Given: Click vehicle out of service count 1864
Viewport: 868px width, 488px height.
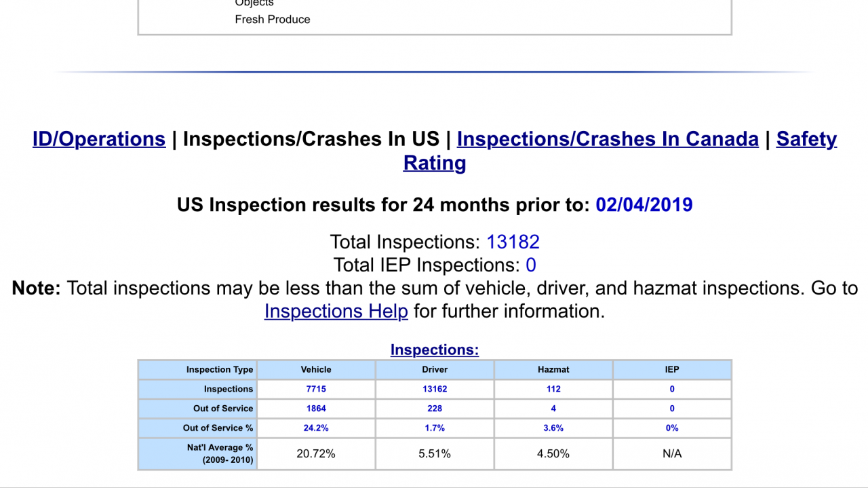Looking at the screenshot, I should point(316,409).
